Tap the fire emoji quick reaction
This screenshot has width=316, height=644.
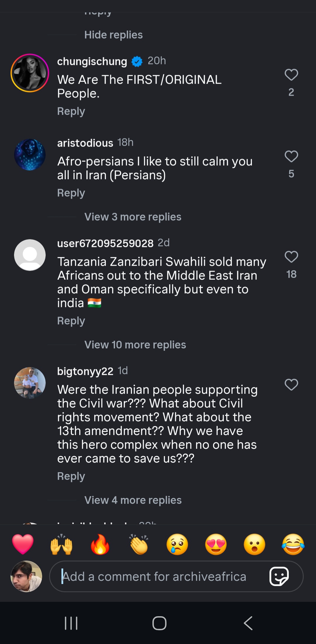[100, 544]
